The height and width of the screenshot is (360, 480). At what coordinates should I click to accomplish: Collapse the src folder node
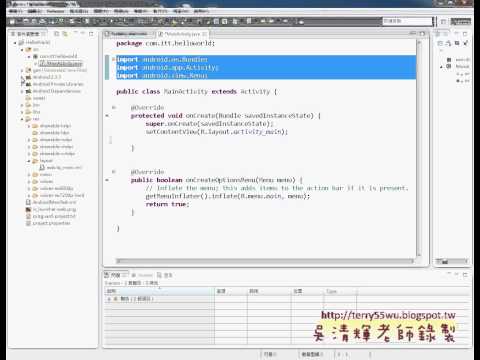pyautogui.click(x=22, y=50)
